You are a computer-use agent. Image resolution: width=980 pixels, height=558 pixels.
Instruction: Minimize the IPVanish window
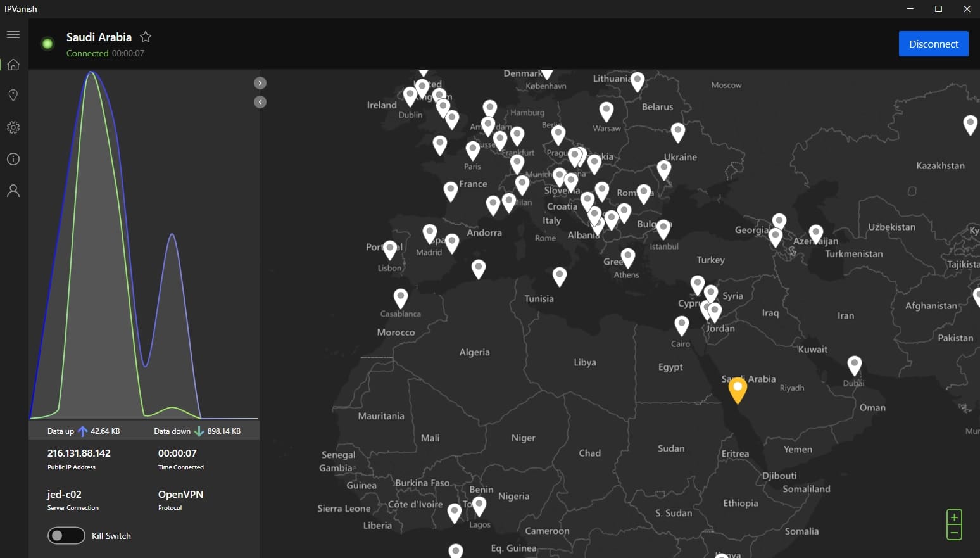[x=910, y=9]
